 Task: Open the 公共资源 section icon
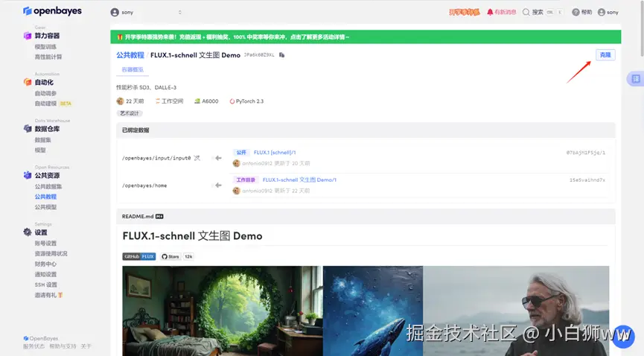pos(28,176)
